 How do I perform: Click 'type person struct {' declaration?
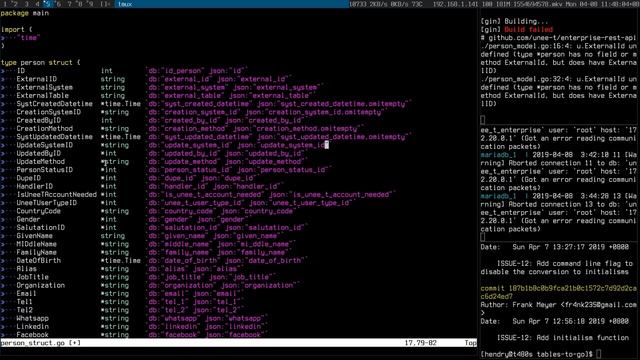coord(40,62)
